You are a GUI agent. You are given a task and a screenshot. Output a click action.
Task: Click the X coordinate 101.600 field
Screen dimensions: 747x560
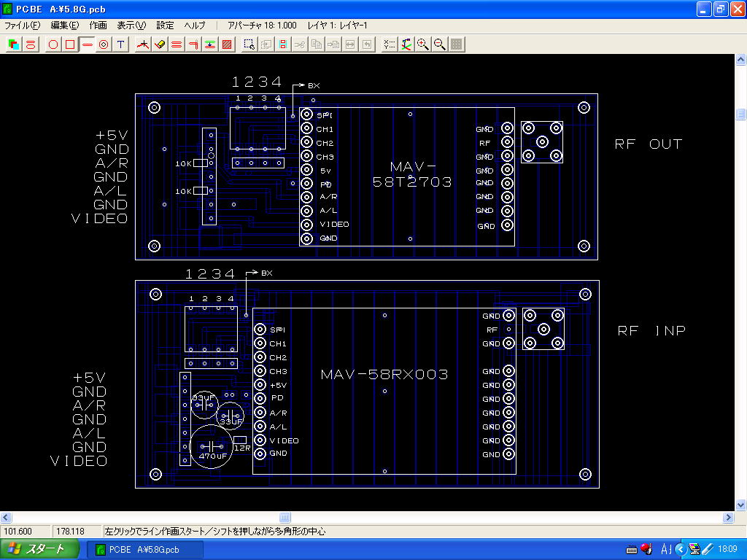click(26, 531)
